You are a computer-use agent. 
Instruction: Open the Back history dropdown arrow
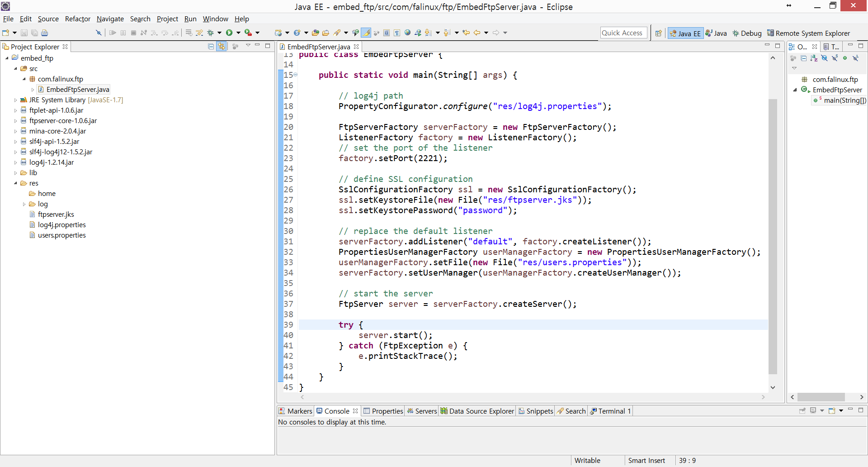click(486, 33)
